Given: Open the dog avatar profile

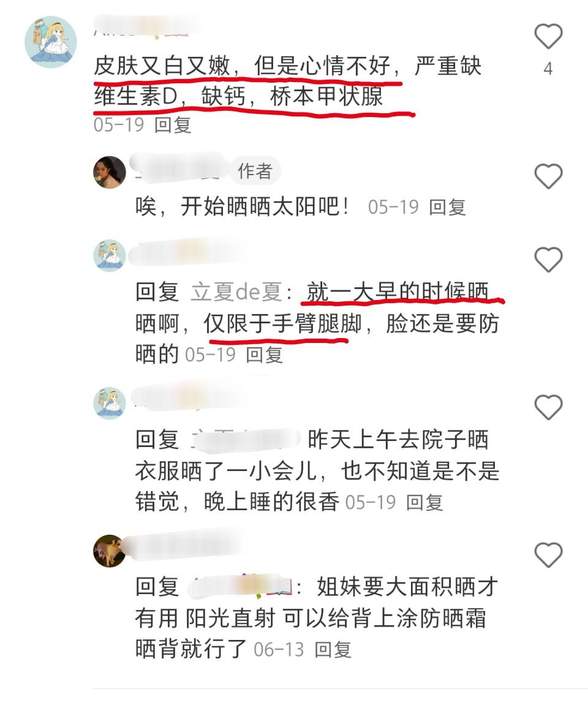Looking at the screenshot, I should click(x=109, y=551).
